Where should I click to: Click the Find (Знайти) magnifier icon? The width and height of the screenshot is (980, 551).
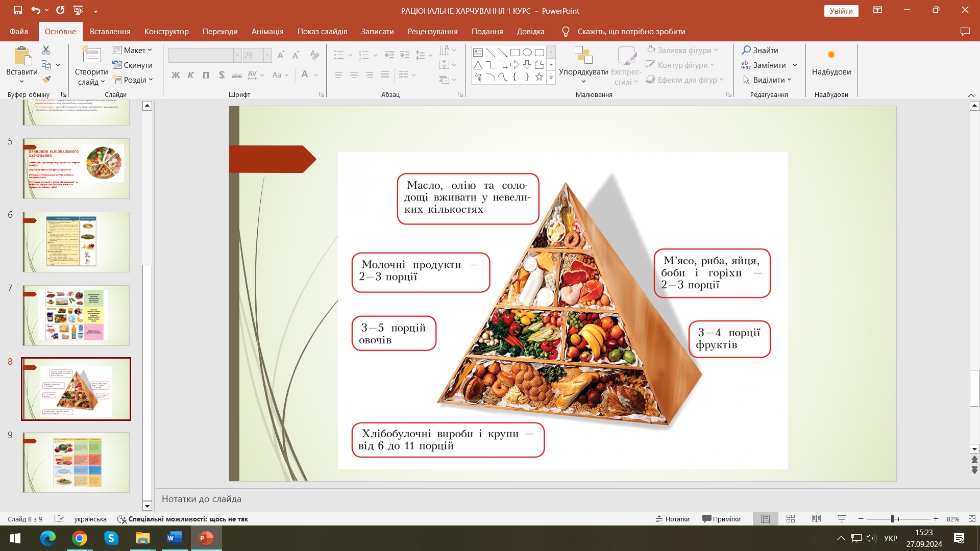pyautogui.click(x=746, y=50)
